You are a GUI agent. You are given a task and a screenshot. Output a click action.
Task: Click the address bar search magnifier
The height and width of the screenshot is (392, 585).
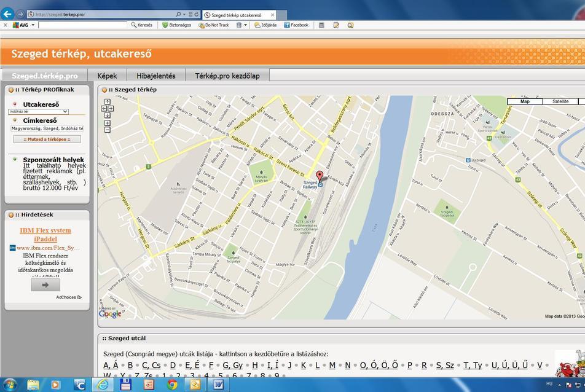(x=178, y=14)
